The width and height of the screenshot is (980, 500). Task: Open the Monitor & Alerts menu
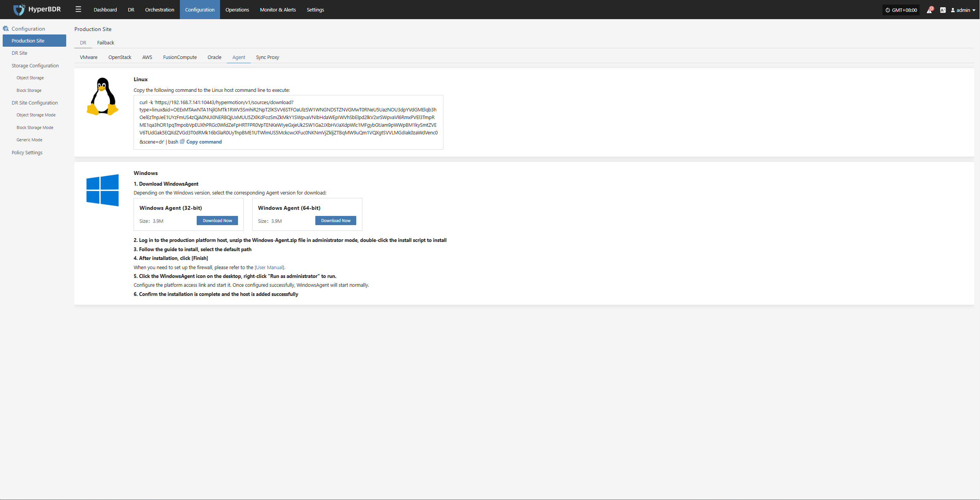(x=278, y=10)
